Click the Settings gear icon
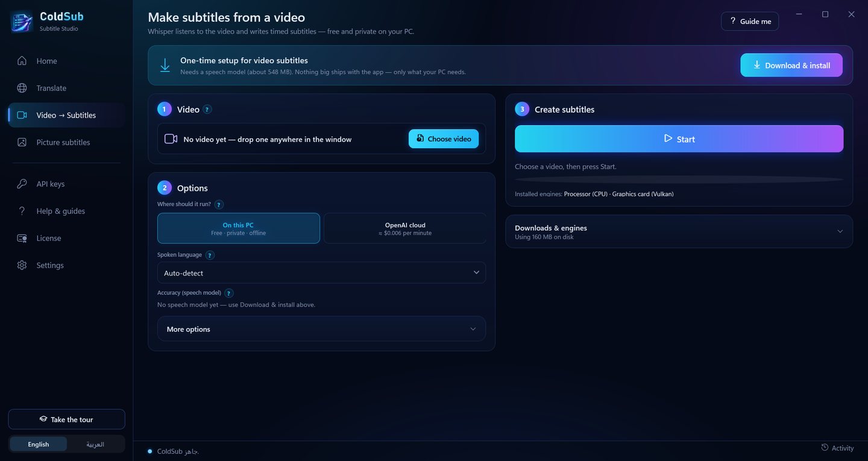Image resolution: width=868 pixels, height=461 pixels. click(22, 265)
